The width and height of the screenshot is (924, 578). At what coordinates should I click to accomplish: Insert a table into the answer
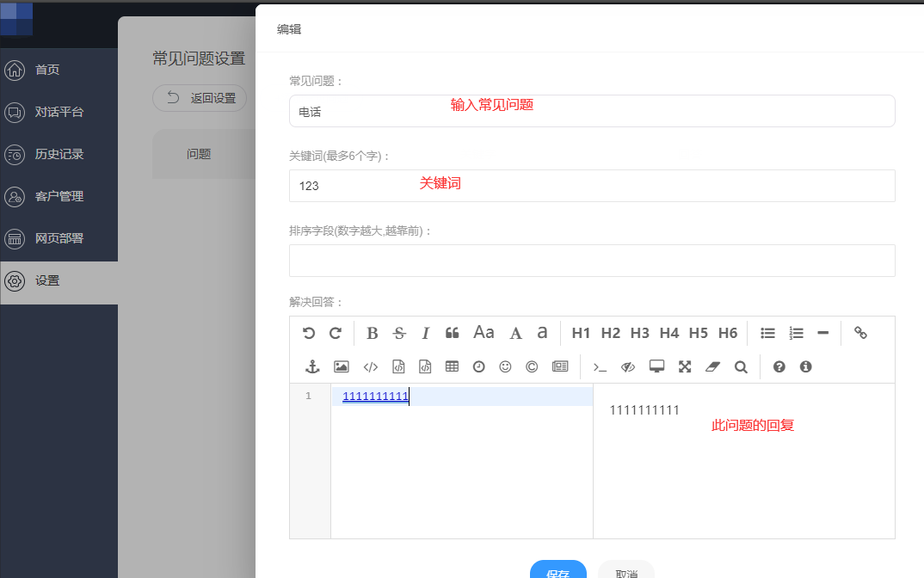452,366
